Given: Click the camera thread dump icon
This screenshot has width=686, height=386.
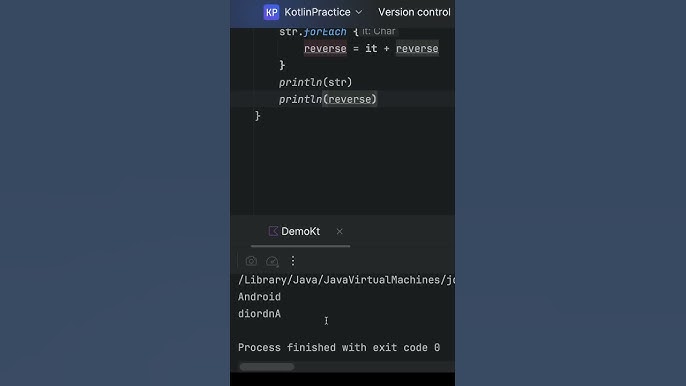Looking at the screenshot, I should (251, 261).
